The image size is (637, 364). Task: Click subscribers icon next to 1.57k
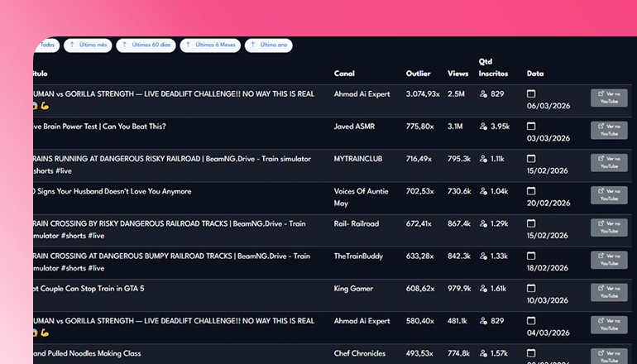[x=483, y=353]
